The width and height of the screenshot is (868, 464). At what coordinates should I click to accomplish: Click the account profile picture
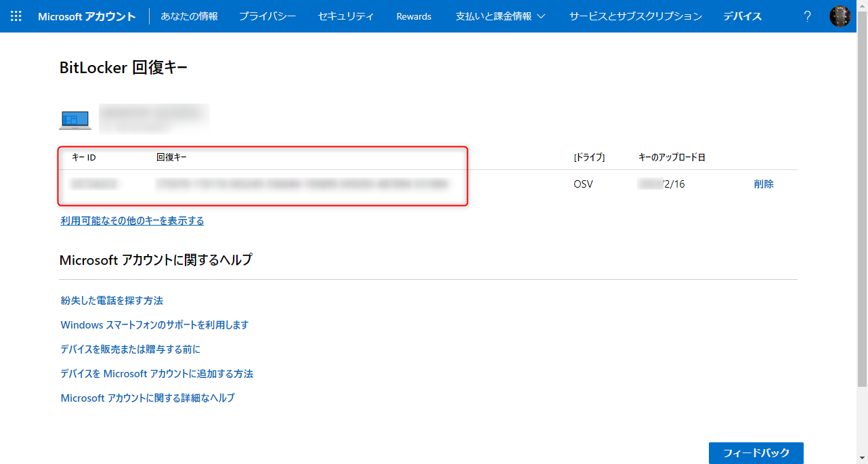(x=840, y=16)
